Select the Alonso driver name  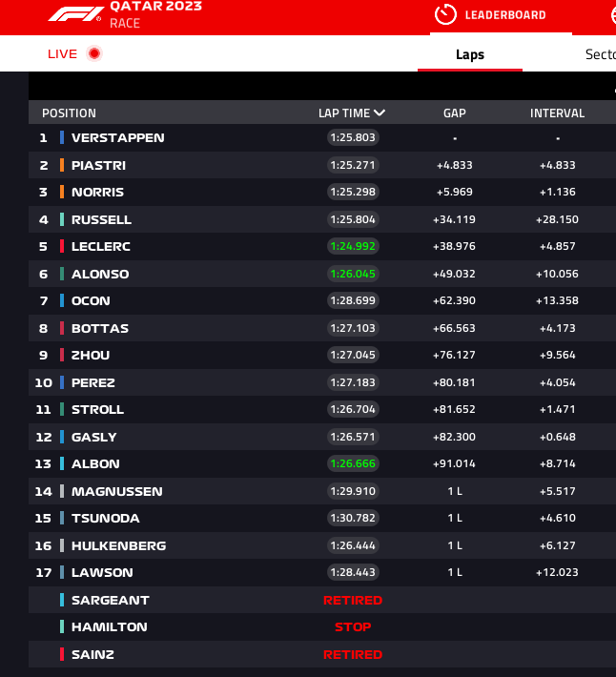(x=100, y=274)
